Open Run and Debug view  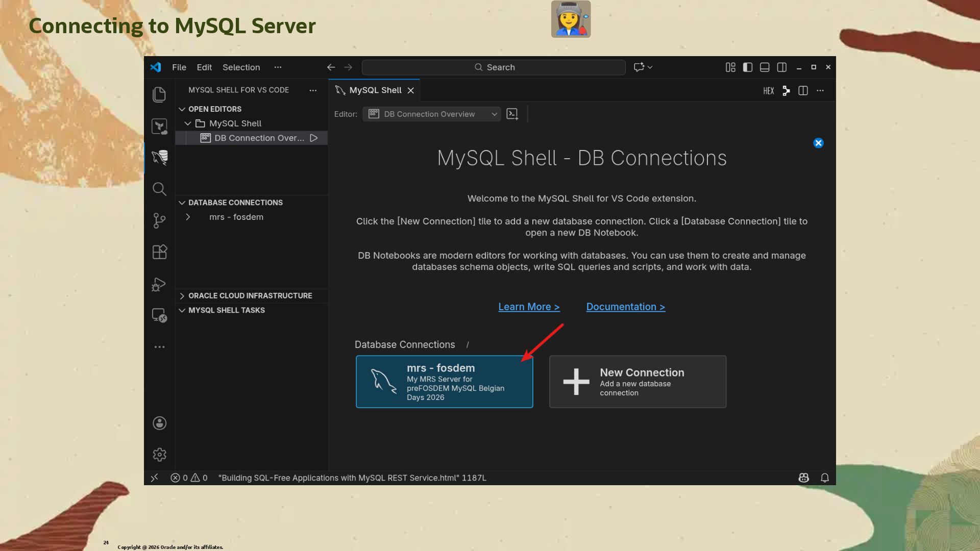point(159,284)
